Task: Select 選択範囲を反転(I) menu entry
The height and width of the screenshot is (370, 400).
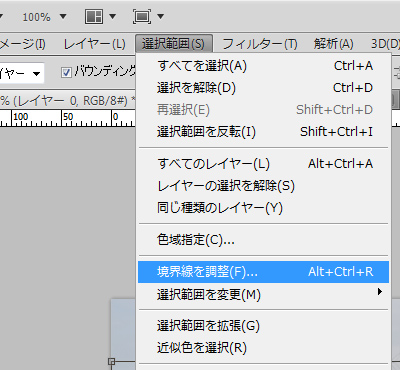Action: [263, 132]
